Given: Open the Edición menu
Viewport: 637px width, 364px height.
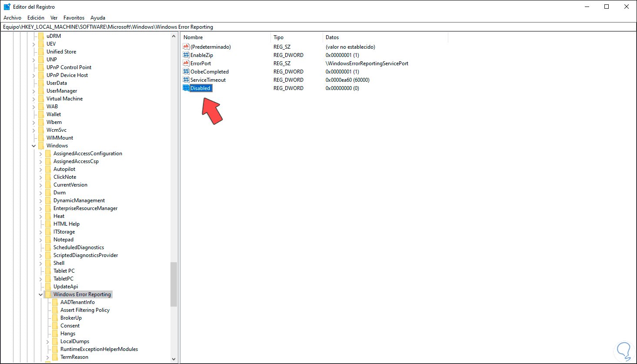Looking at the screenshot, I should coord(35,17).
